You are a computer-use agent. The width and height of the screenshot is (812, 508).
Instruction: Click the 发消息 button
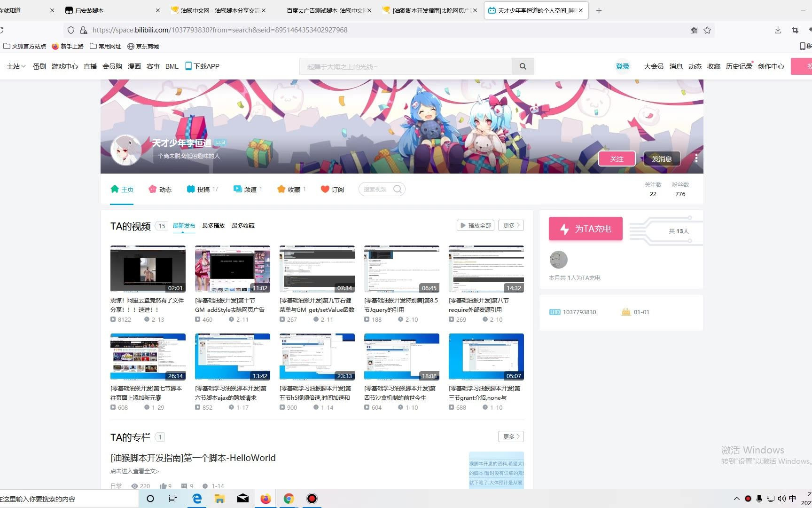662,159
